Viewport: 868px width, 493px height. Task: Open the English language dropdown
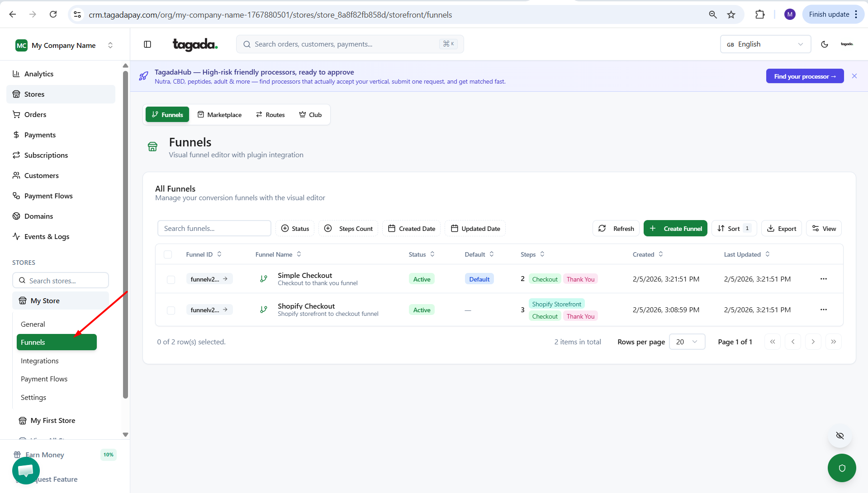765,44
